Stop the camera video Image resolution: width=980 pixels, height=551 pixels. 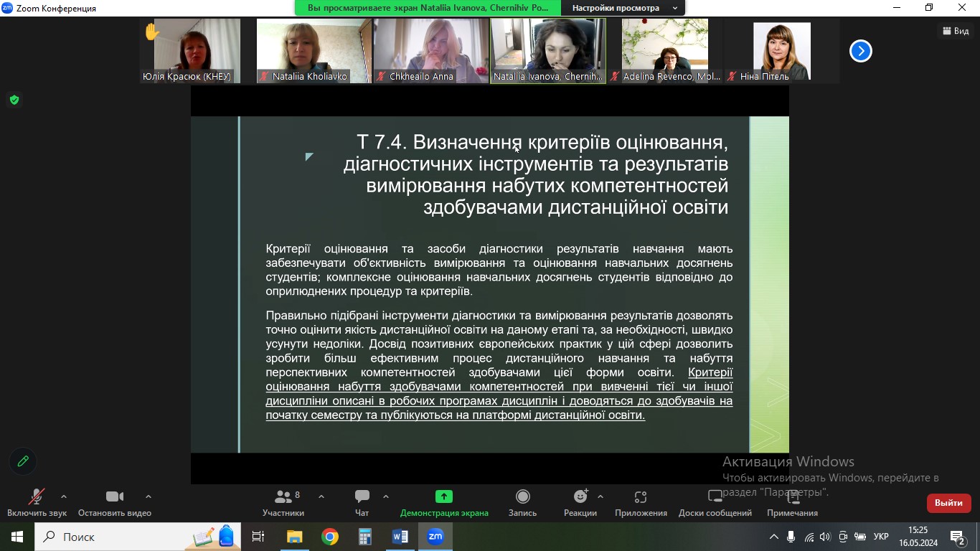tap(115, 502)
